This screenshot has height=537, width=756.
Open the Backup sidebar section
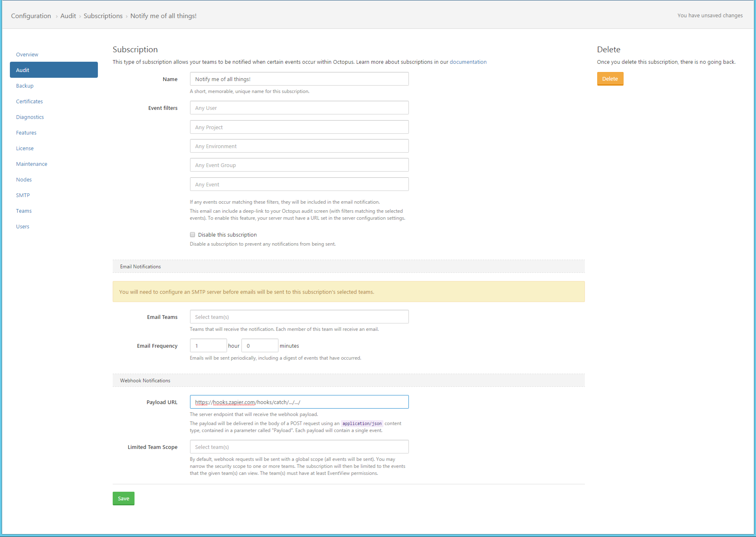(x=25, y=86)
